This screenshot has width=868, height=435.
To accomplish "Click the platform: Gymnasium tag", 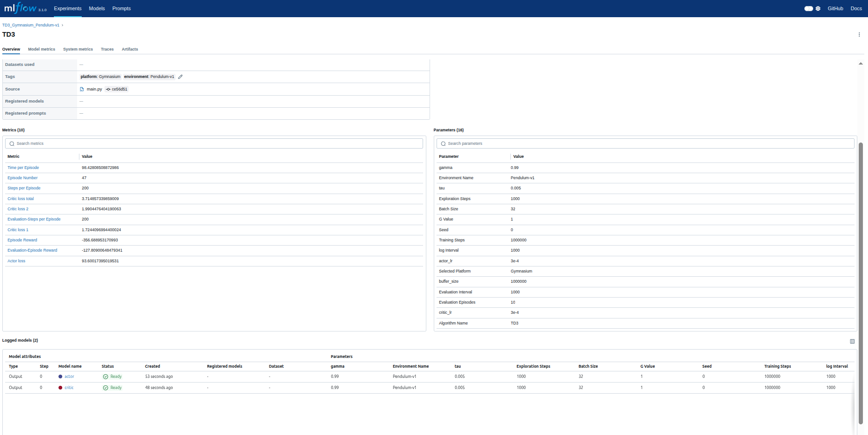I will tap(100, 77).
